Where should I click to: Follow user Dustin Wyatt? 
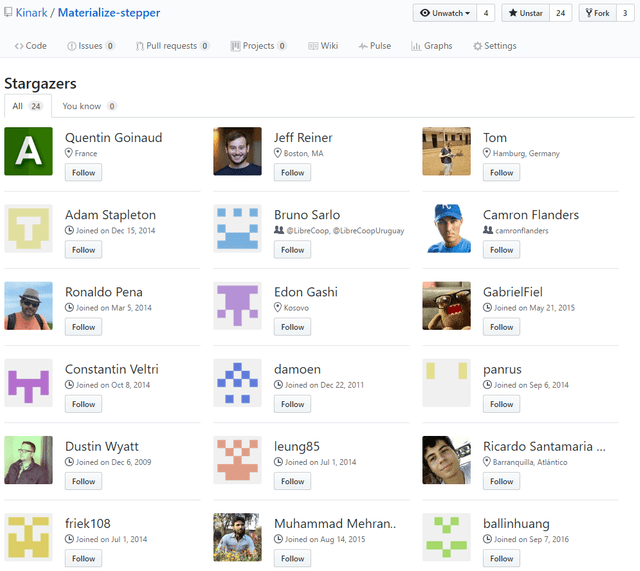tap(83, 482)
